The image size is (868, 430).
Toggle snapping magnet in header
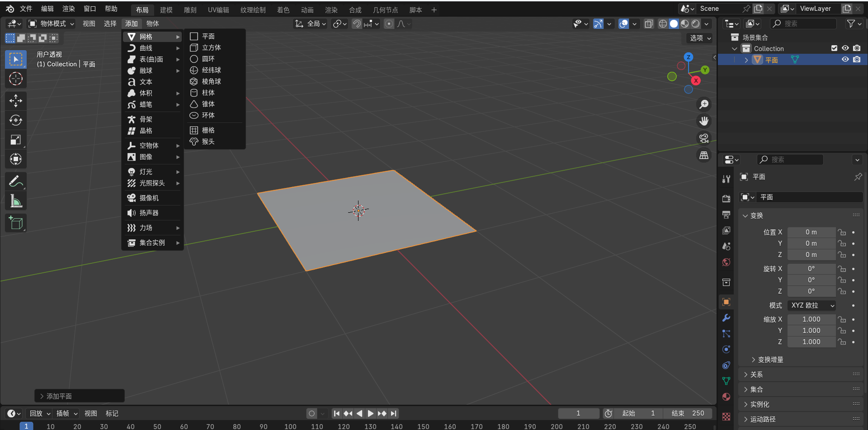click(x=357, y=23)
